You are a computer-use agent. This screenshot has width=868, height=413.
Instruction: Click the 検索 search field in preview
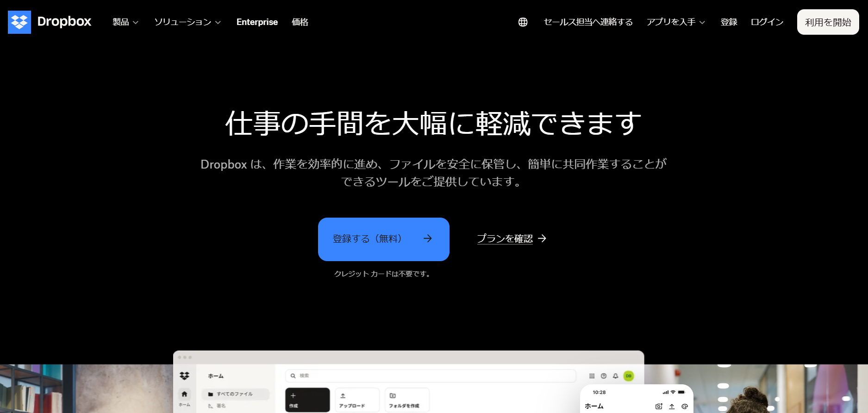tap(431, 375)
